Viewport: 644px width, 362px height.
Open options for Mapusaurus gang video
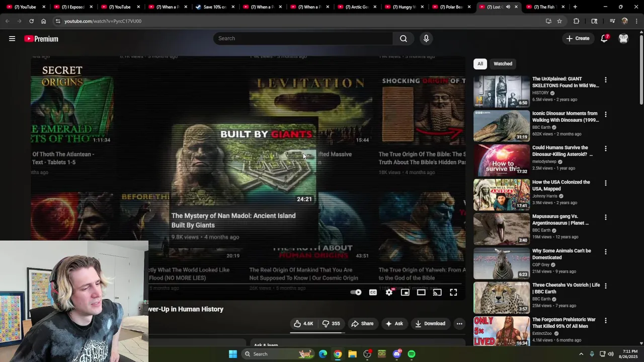click(606, 217)
